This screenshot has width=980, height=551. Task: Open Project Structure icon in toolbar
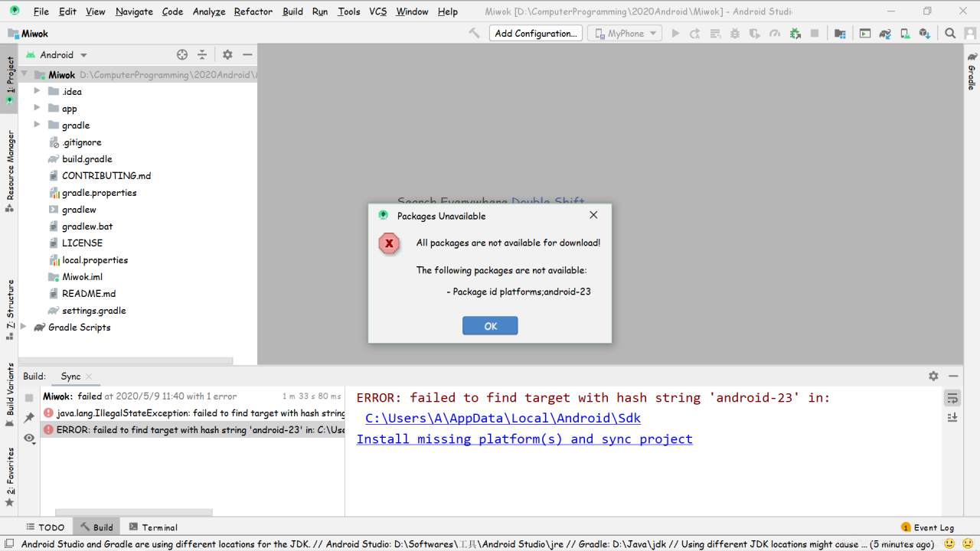[840, 34]
